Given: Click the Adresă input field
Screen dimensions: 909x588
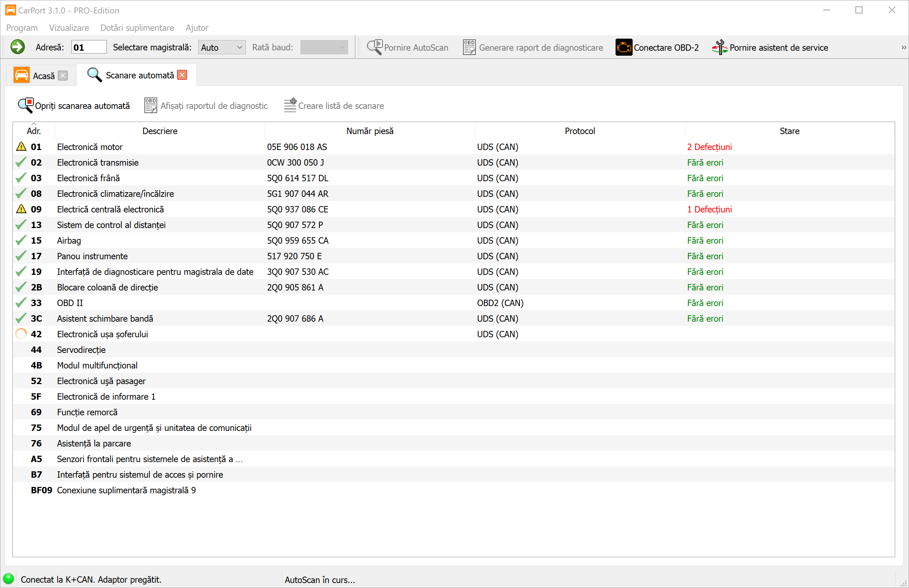Looking at the screenshot, I should click(x=89, y=48).
